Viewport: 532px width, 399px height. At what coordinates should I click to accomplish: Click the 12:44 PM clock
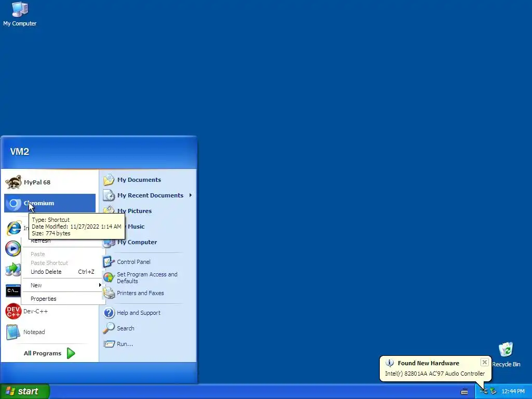pyautogui.click(x=513, y=391)
